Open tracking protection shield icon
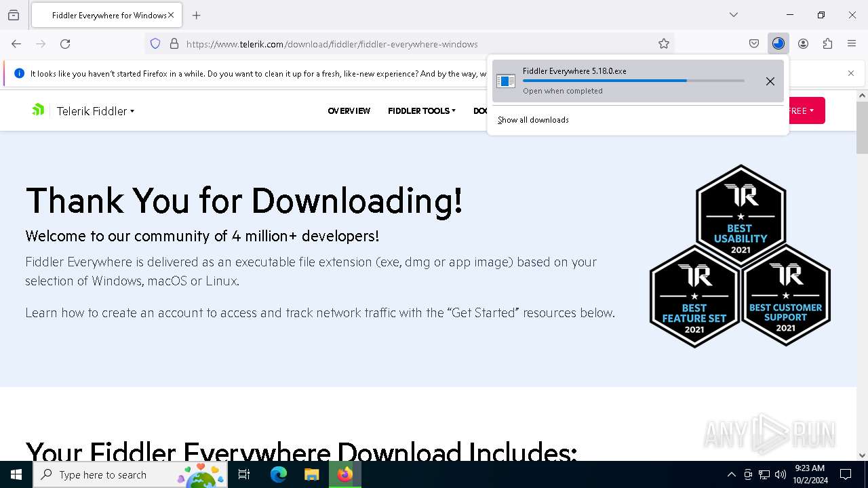Image resolution: width=868 pixels, height=488 pixels. click(155, 43)
